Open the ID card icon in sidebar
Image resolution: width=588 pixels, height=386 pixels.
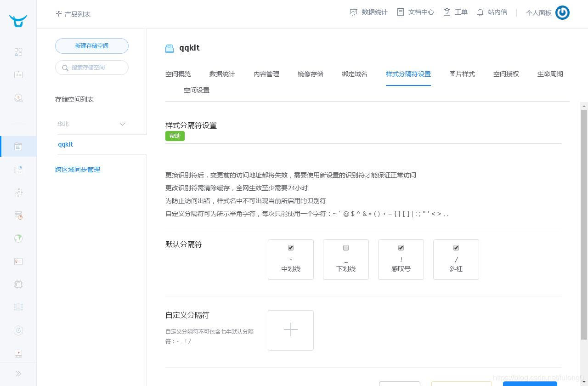[18, 74]
